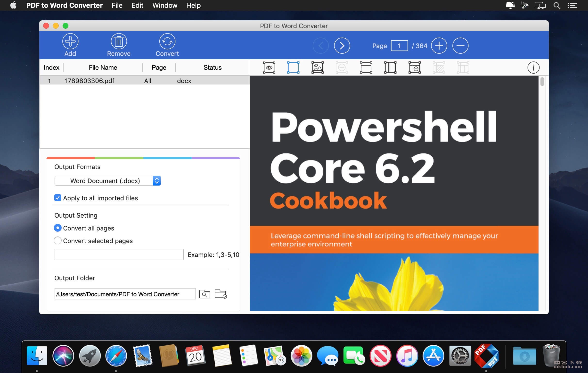588x373 pixels.
Task: Open the info button in preview toolbar
Action: coord(533,68)
